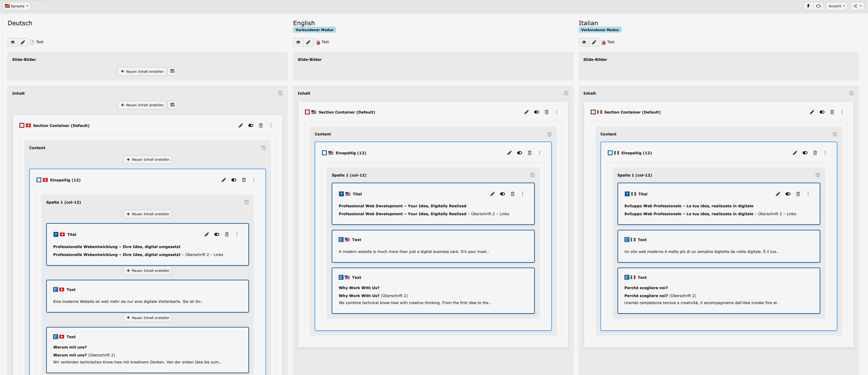Edit page properties of English Test page
This screenshot has height=375, width=868.
pos(308,42)
